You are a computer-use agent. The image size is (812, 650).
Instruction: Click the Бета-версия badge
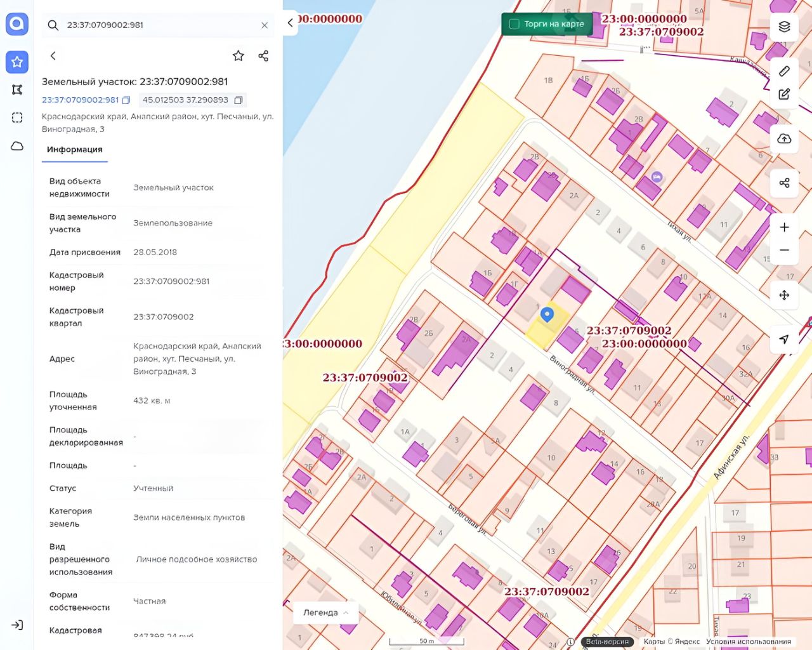click(x=607, y=642)
